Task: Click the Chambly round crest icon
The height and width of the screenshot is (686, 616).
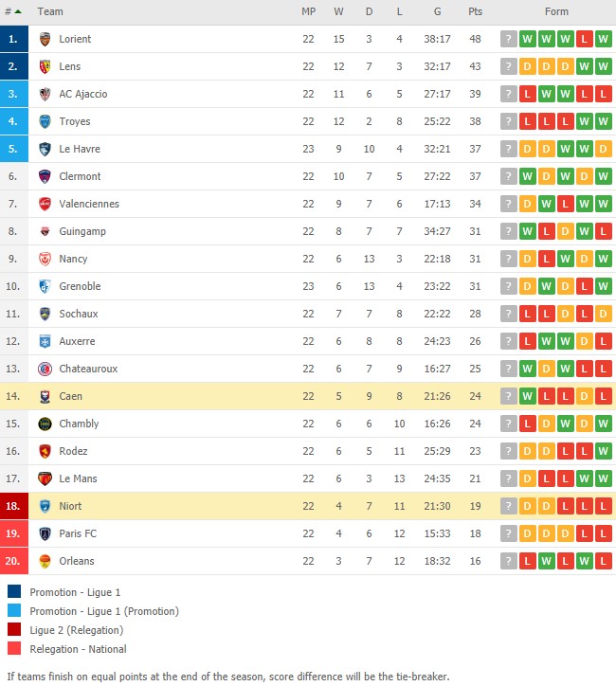Action: (45, 424)
